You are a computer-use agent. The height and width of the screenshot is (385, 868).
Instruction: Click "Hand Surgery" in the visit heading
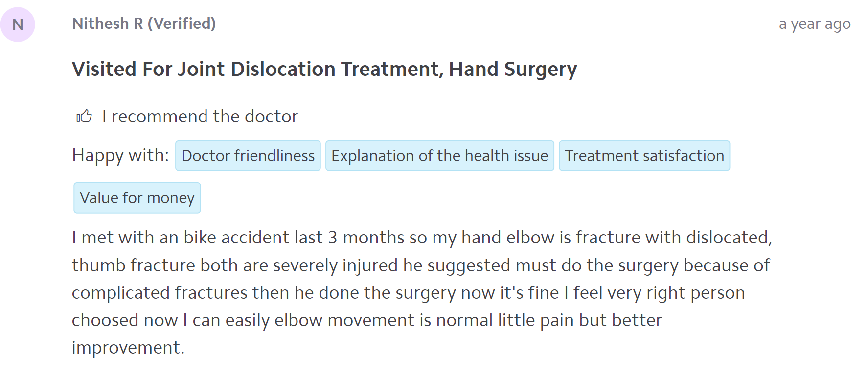(x=513, y=69)
